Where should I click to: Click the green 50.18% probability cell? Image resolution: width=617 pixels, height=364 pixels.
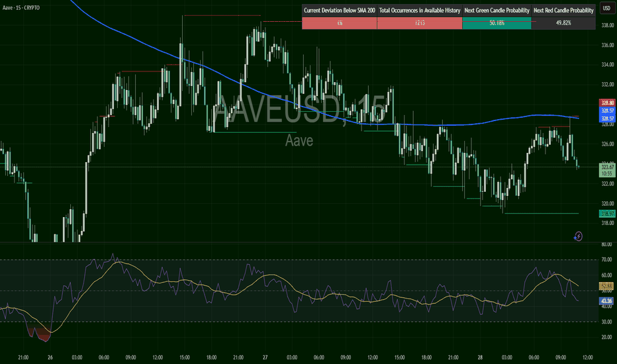pyautogui.click(x=497, y=23)
